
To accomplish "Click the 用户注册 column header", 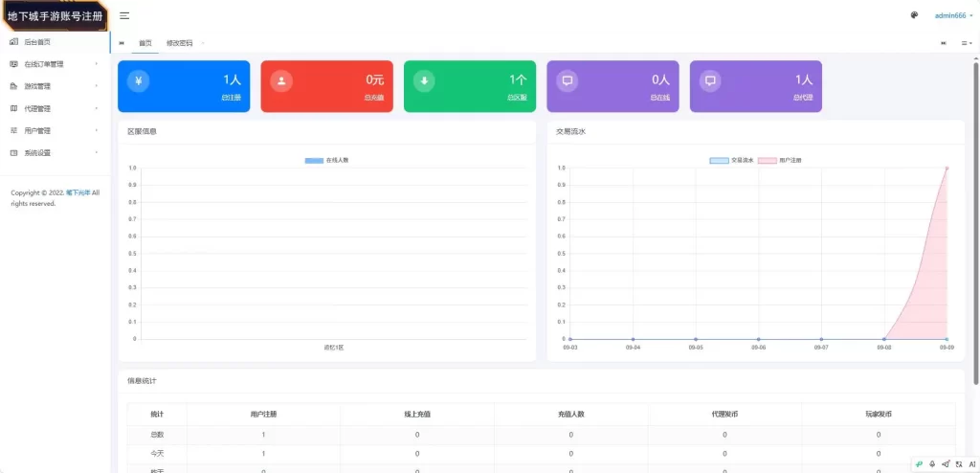I will click(263, 415).
